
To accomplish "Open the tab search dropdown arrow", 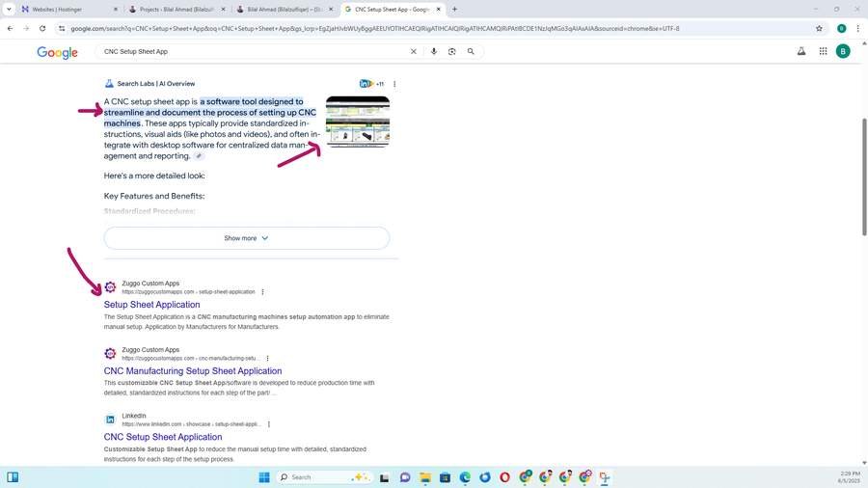I will click(x=9, y=10).
